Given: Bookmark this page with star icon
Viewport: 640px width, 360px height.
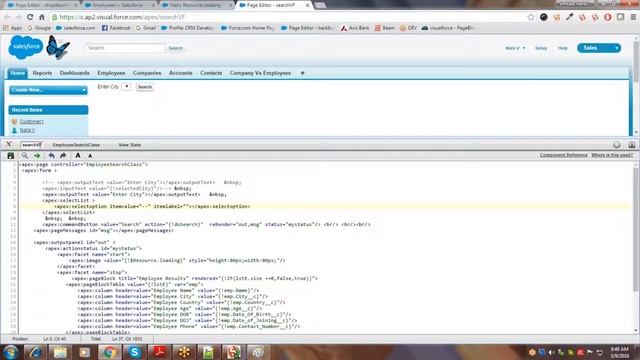Looking at the screenshot, I should pyautogui.click(x=531, y=17).
